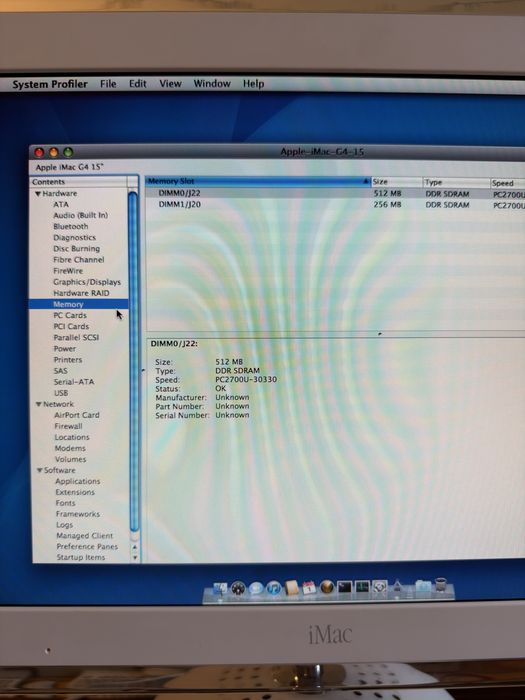Click the sidebar scroll-up arrow

pyautogui.click(x=135, y=547)
